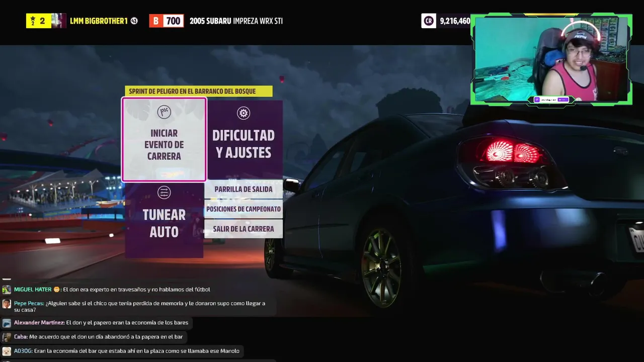Click Alexander Martínez's chat avatar
The image size is (644, 362).
[7, 323]
